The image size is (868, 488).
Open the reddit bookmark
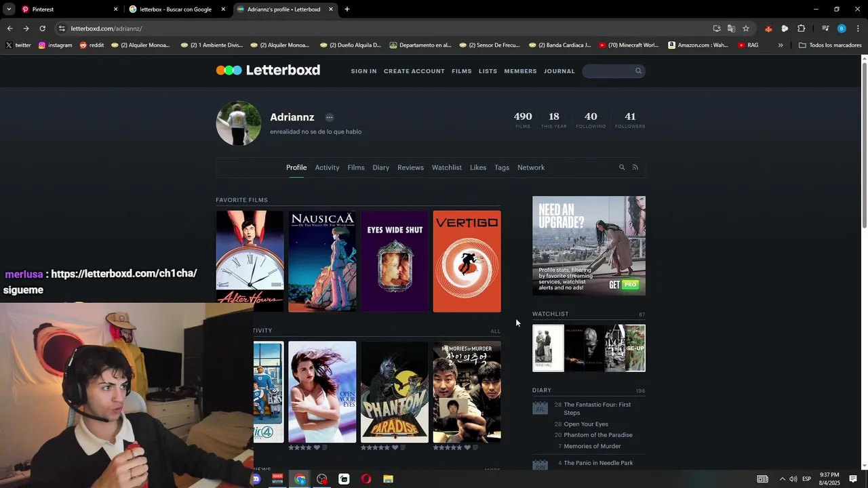point(92,45)
